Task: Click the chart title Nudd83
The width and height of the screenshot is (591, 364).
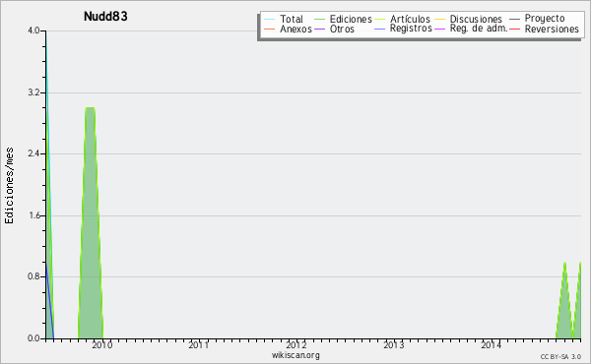Action: pos(105,16)
